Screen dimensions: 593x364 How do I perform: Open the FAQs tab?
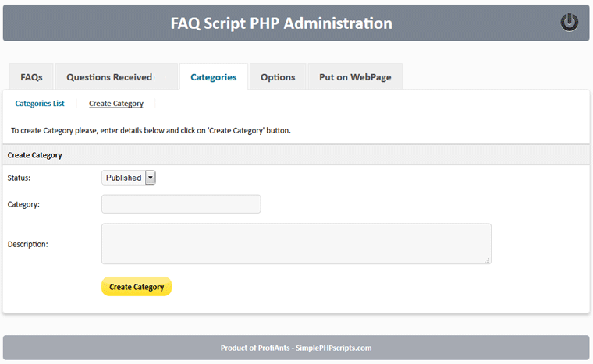point(31,76)
